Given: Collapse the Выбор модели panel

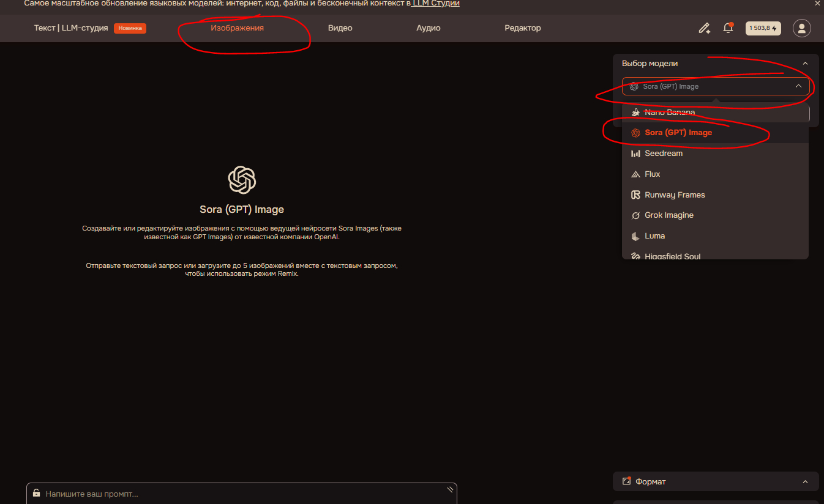Looking at the screenshot, I should click(805, 64).
